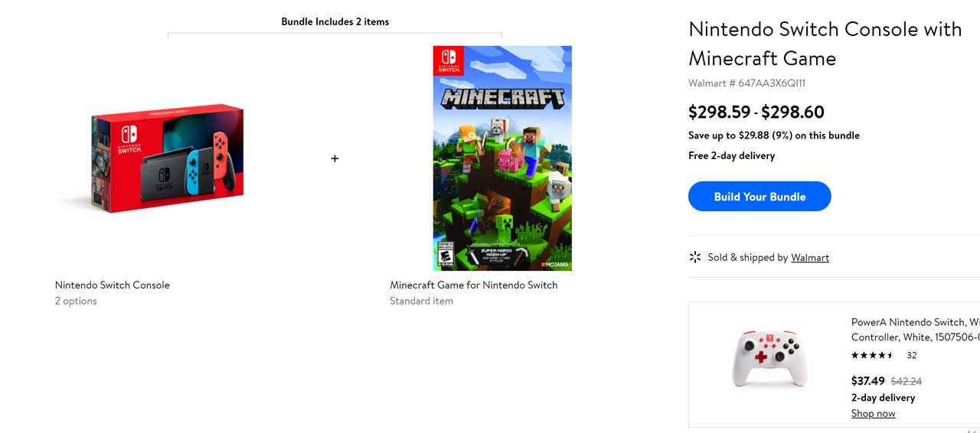Click the Save up to $29.88 text
Screen dimensions: 980x433
[773, 135]
